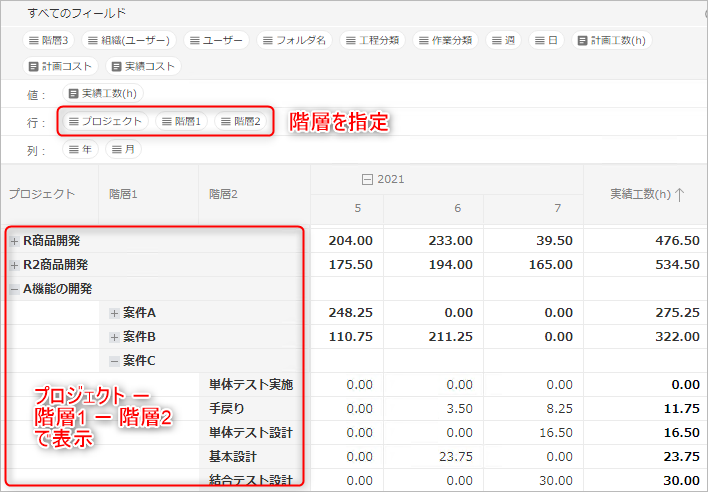Click the ユーザー field chip
This screenshot has width=708, height=492.
pos(215,41)
